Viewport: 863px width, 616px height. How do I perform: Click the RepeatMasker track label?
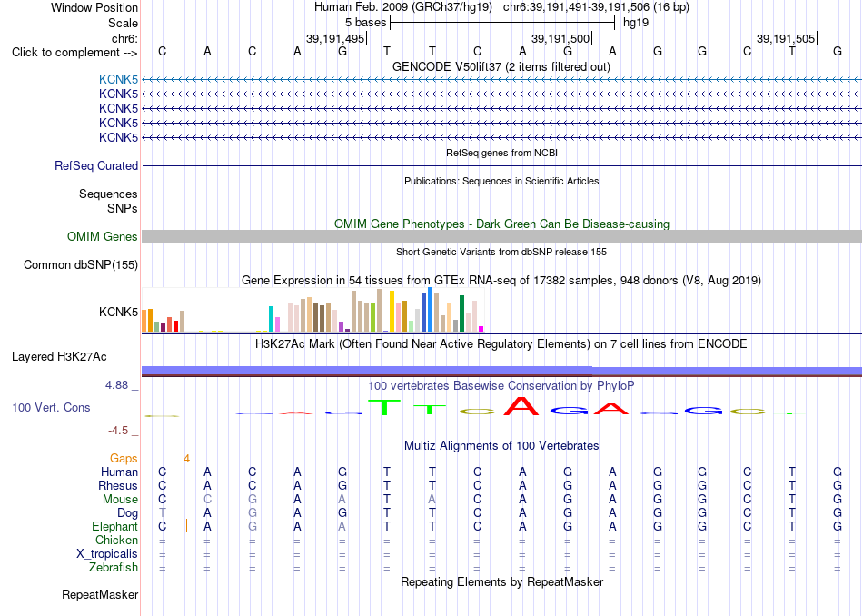tap(100, 594)
